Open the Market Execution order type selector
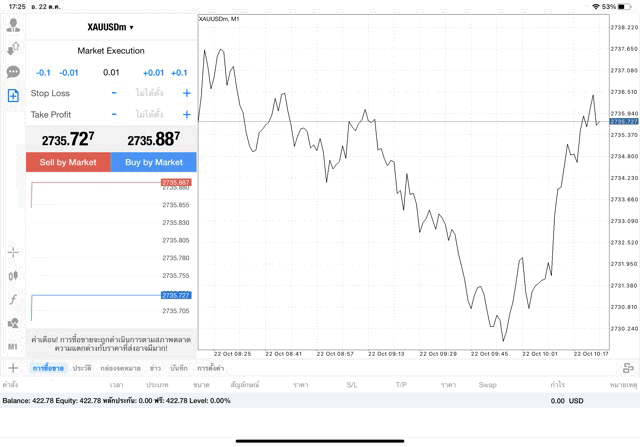Image resolution: width=640 pixels, height=447 pixels. [111, 51]
